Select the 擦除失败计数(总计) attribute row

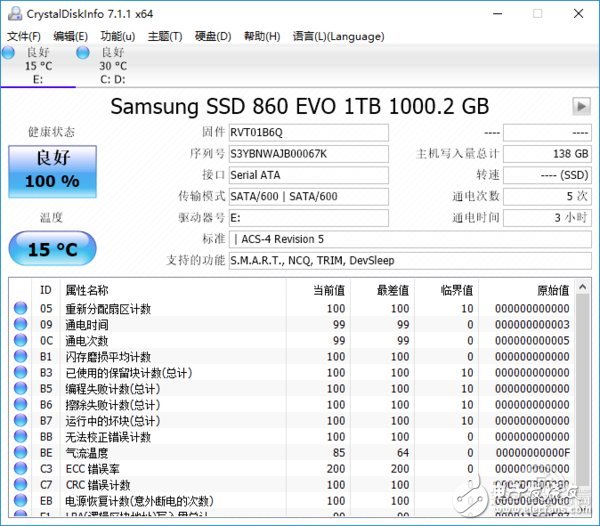coord(292,405)
